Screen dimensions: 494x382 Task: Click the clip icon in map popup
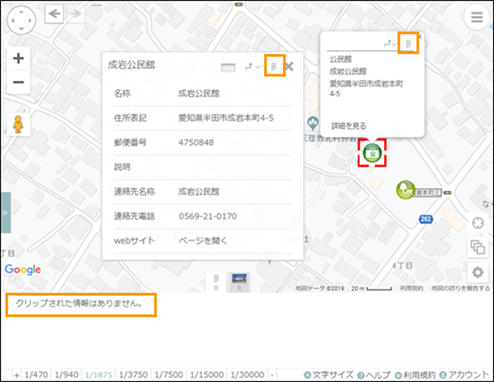tap(408, 43)
